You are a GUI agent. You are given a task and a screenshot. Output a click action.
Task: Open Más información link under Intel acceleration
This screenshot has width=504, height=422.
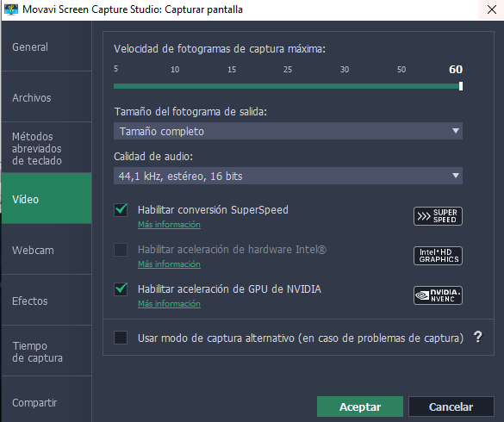tap(169, 264)
